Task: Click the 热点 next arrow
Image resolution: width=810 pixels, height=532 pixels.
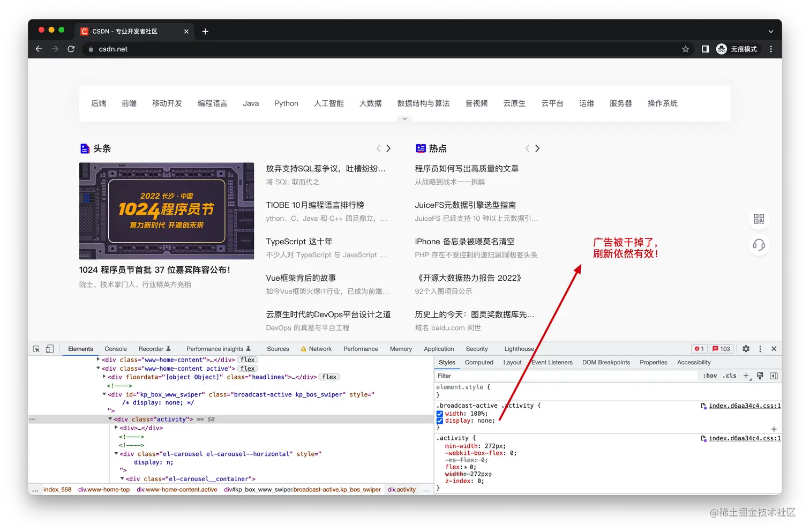Action: coord(537,148)
